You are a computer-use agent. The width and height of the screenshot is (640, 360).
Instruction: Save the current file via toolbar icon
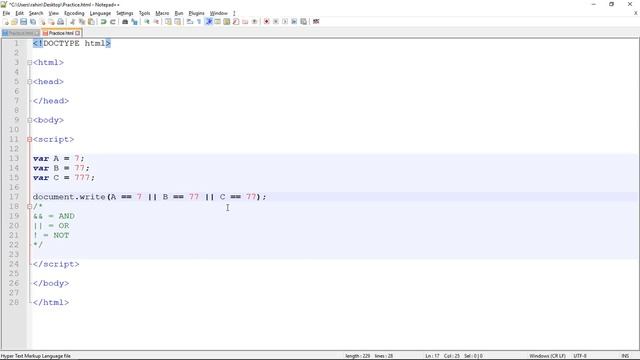tap(23, 22)
